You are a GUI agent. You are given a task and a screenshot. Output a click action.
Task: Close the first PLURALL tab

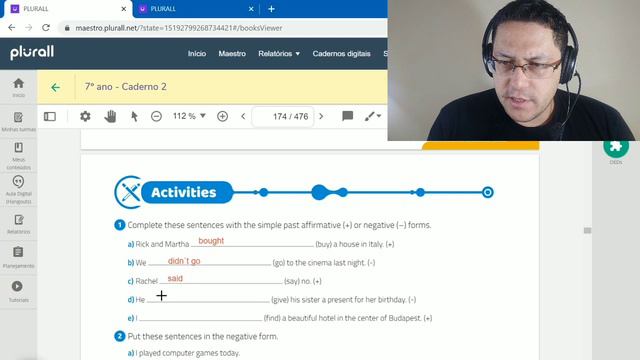(x=124, y=9)
